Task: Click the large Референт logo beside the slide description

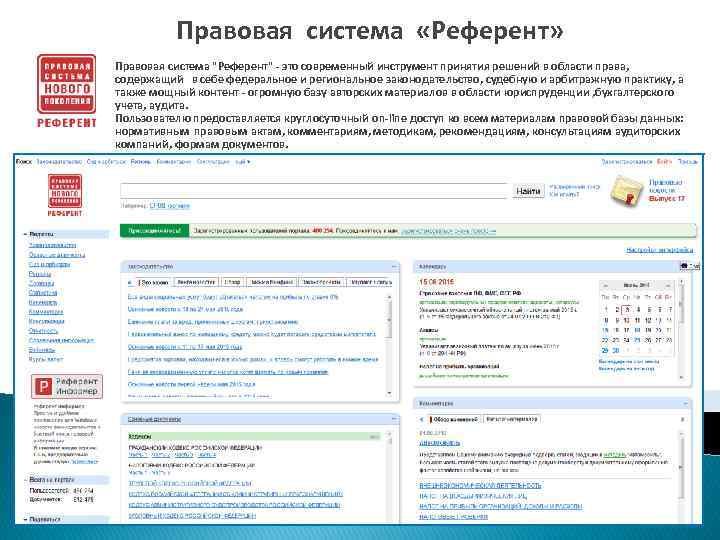Action: pos(67,90)
